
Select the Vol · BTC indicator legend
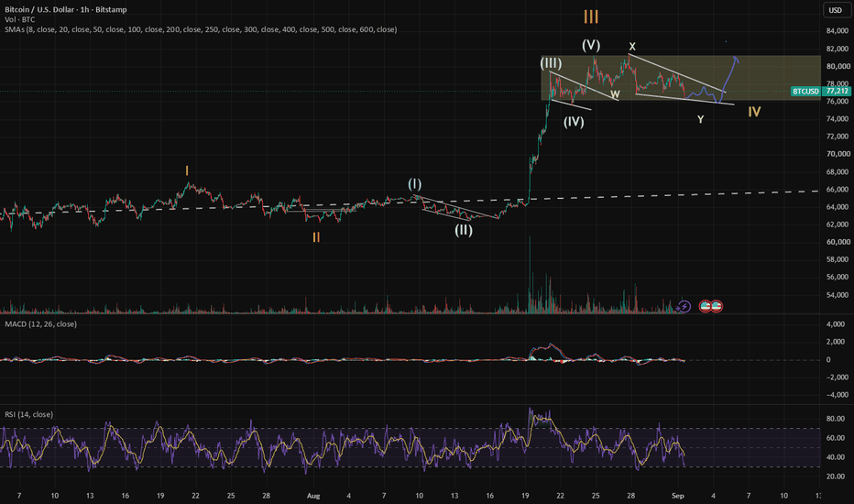click(19, 19)
